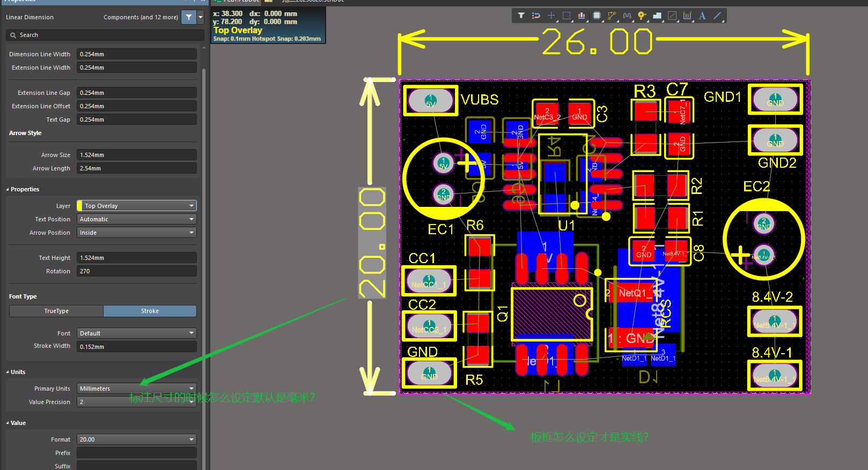
Task: Collapse the Units section
Action: click(x=8, y=372)
